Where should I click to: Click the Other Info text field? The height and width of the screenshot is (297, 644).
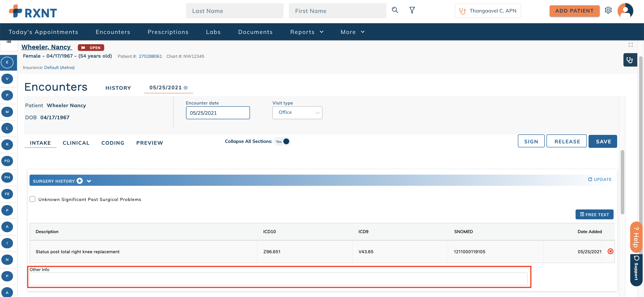coord(278,279)
